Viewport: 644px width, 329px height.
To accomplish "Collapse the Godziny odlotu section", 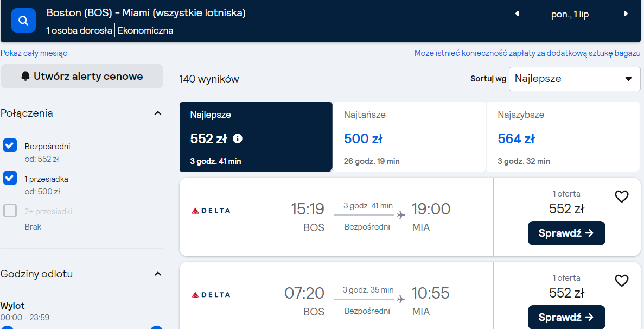I will click(158, 274).
